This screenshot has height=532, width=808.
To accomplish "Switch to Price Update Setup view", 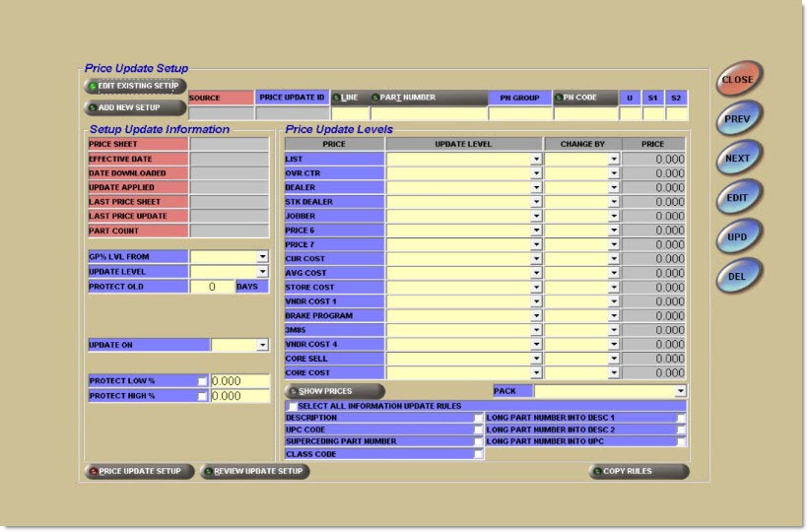I will [x=138, y=472].
